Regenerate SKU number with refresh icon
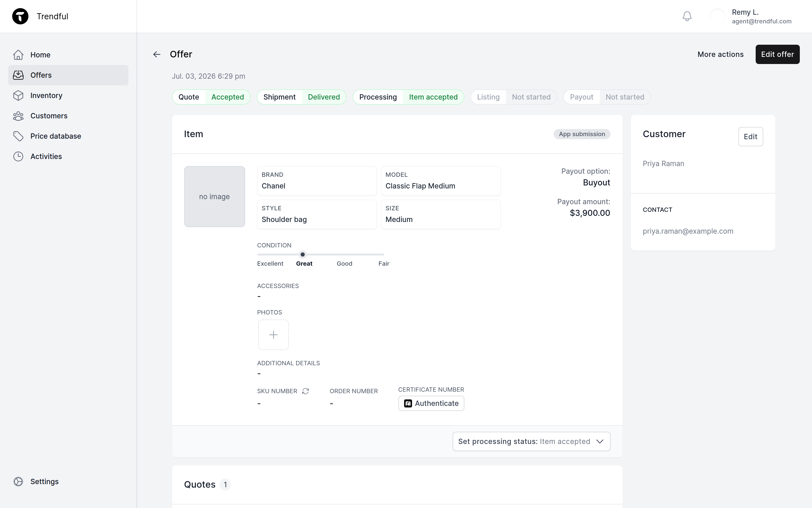 pos(305,391)
